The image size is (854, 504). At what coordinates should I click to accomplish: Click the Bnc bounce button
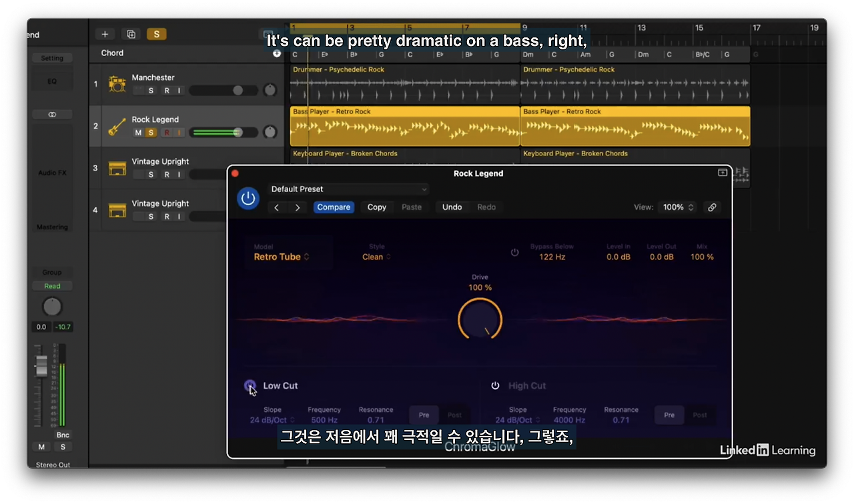pos(63,435)
